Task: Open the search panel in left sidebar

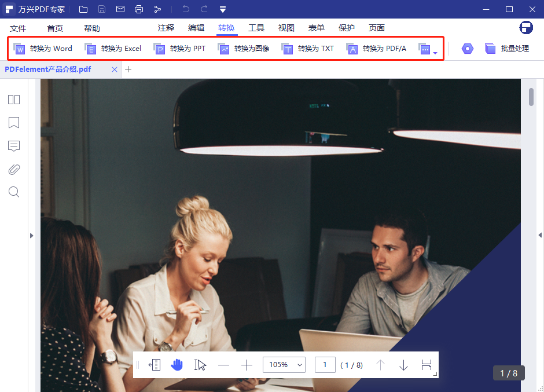Action: click(14, 192)
